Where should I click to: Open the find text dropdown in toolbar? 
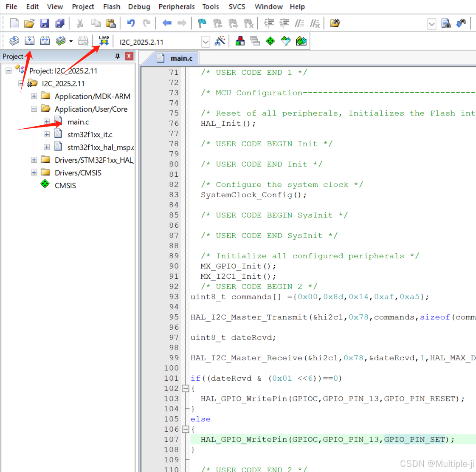(432, 24)
